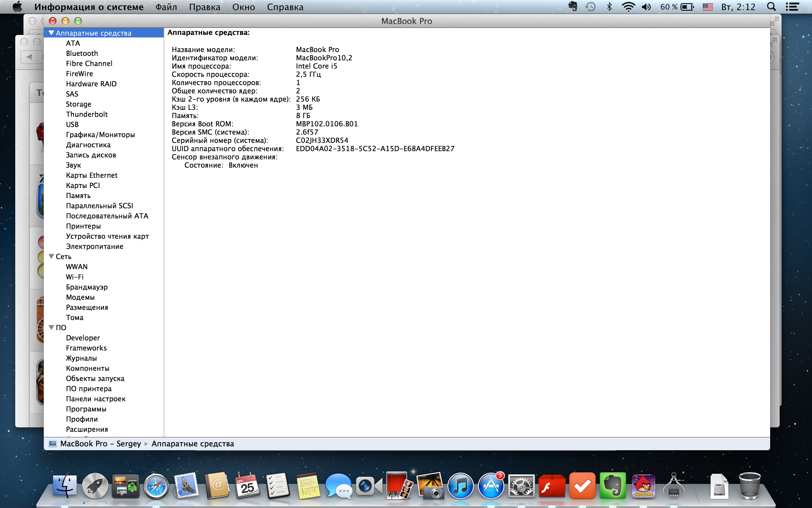
Task: Open System Information chip icon in Dock
Action: (x=673, y=486)
